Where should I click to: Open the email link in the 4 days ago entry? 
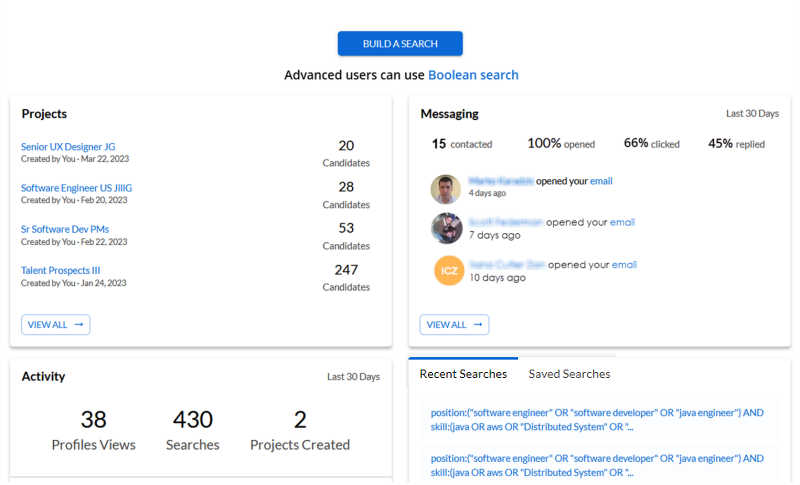tap(601, 181)
